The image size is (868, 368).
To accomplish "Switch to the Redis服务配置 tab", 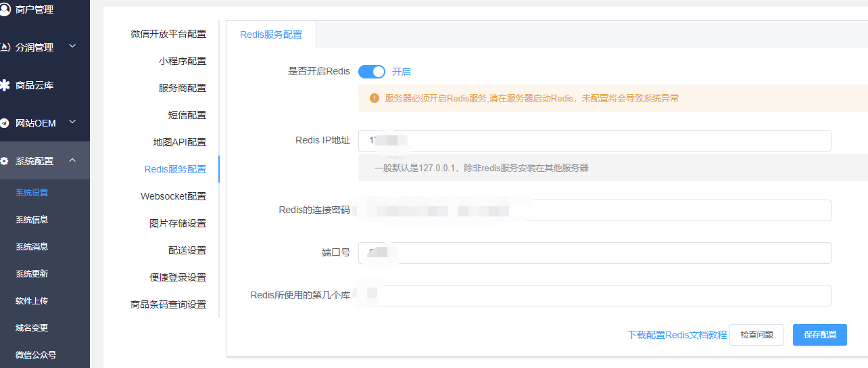I will [x=271, y=34].
